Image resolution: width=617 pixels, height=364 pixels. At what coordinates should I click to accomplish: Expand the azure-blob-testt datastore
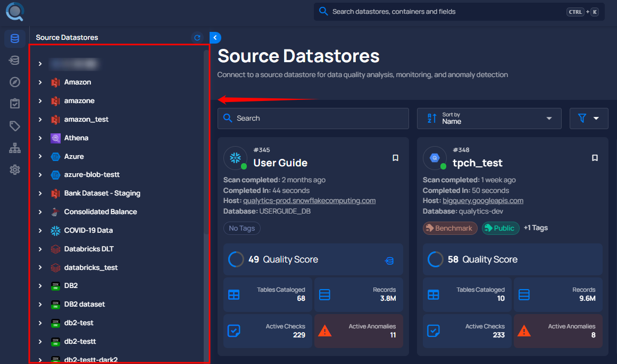point(40,174)
